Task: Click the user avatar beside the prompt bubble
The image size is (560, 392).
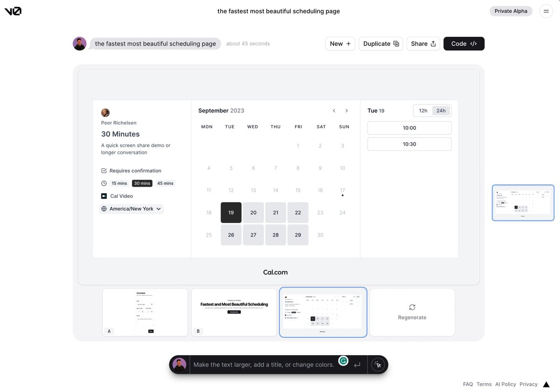Action: click(x=80, y=44)
